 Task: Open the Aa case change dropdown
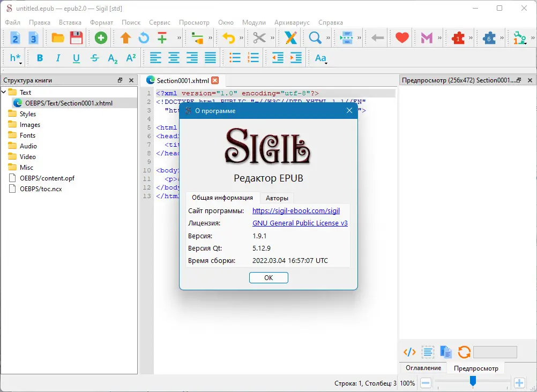321,58
